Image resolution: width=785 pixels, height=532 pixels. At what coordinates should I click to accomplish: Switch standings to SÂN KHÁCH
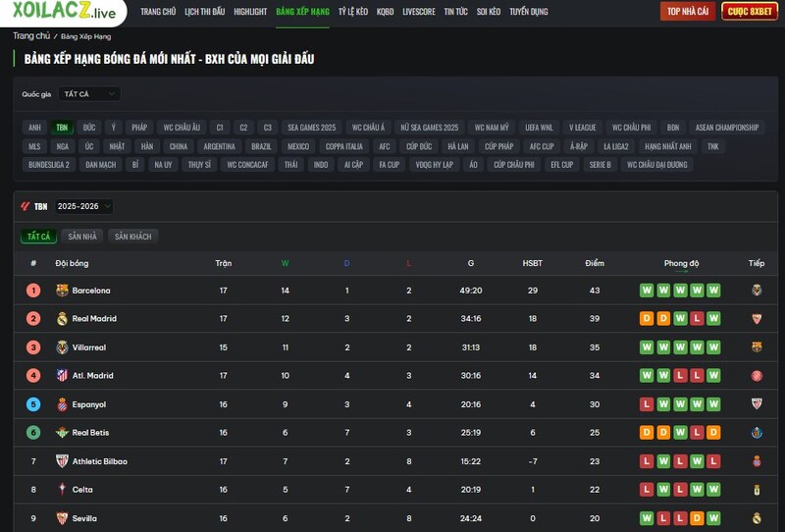coord(132,237)
